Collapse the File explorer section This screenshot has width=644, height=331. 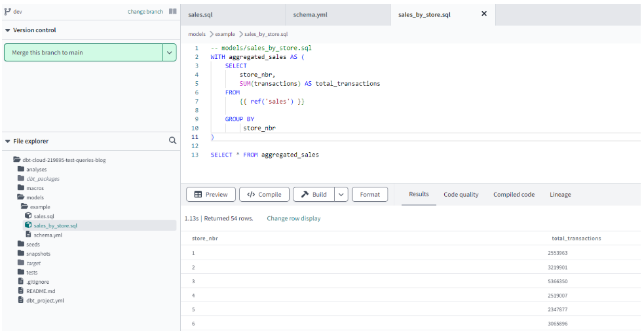click(7, 141)
